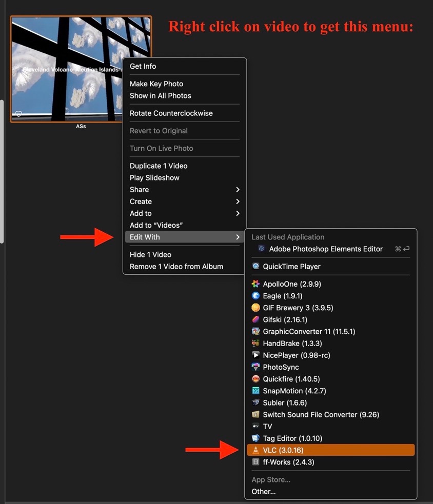Select Rotate Counterclockwise

(171, 113)
